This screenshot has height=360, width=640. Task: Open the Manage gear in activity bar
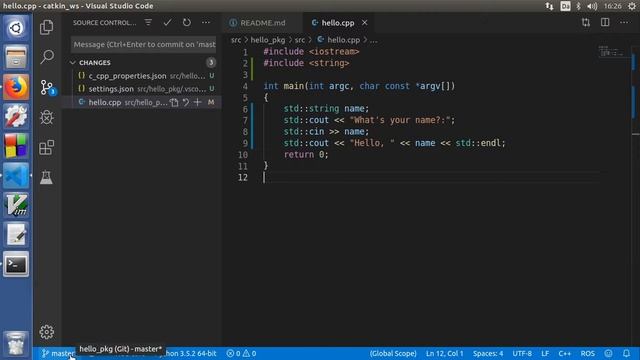47,332
